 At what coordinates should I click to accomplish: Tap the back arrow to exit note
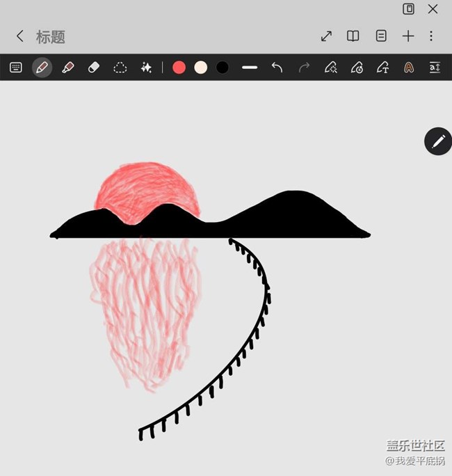point(20,36)
